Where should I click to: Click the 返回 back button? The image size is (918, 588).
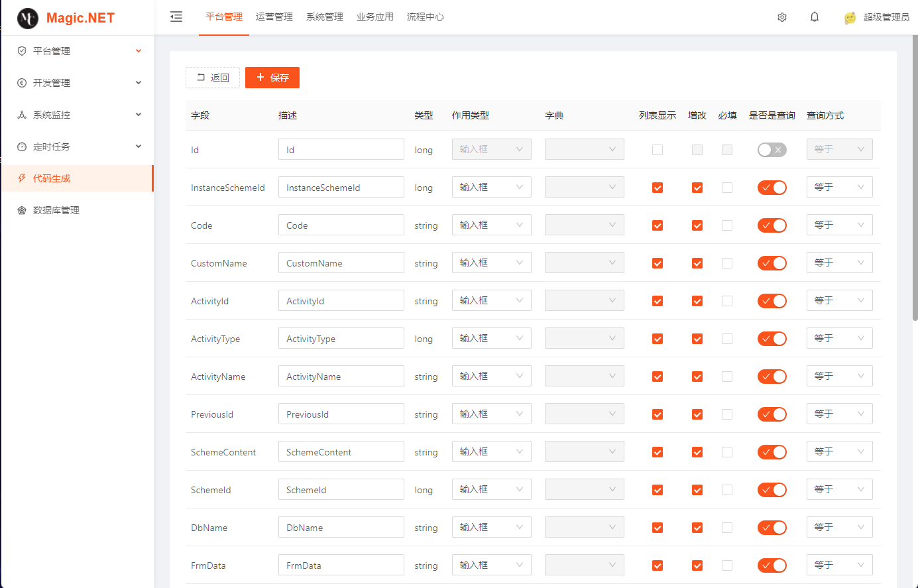coord(213,78)
